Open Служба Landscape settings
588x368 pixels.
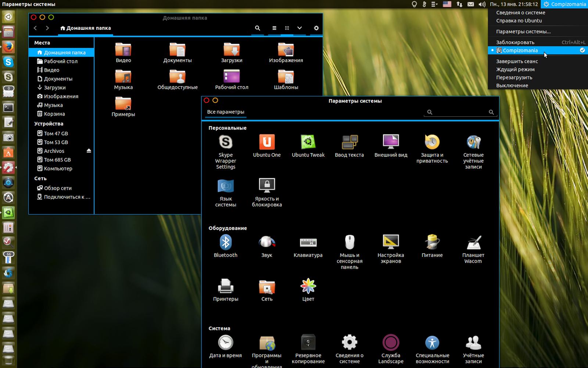point(391,350)
